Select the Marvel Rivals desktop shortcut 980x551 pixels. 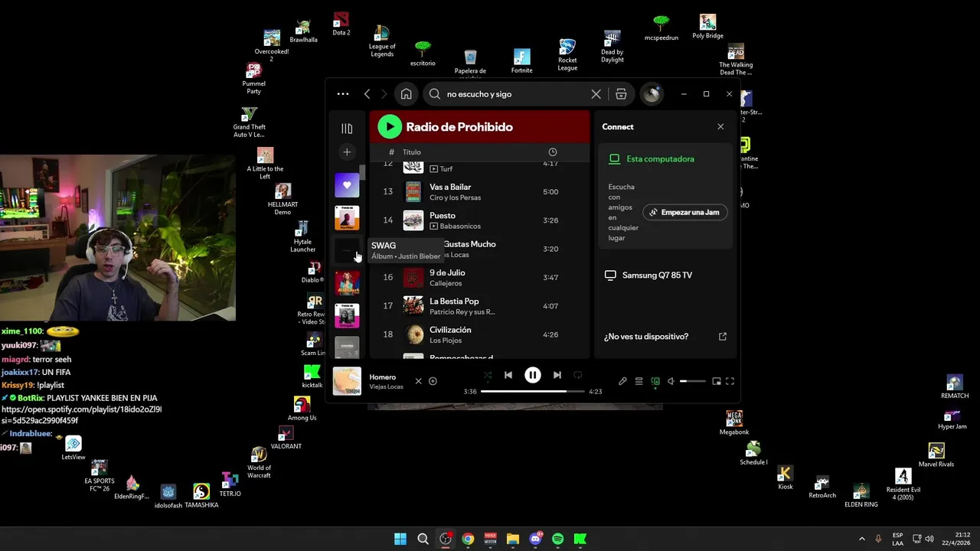click(936, 455)
